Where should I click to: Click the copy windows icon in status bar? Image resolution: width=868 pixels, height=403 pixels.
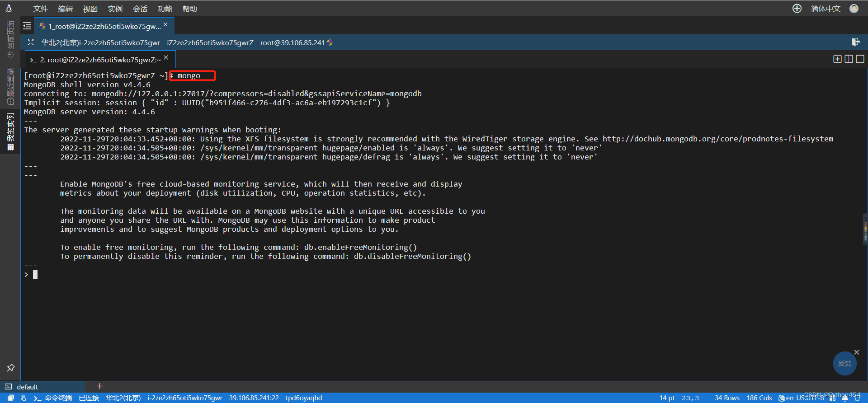[x=11, y=398]
